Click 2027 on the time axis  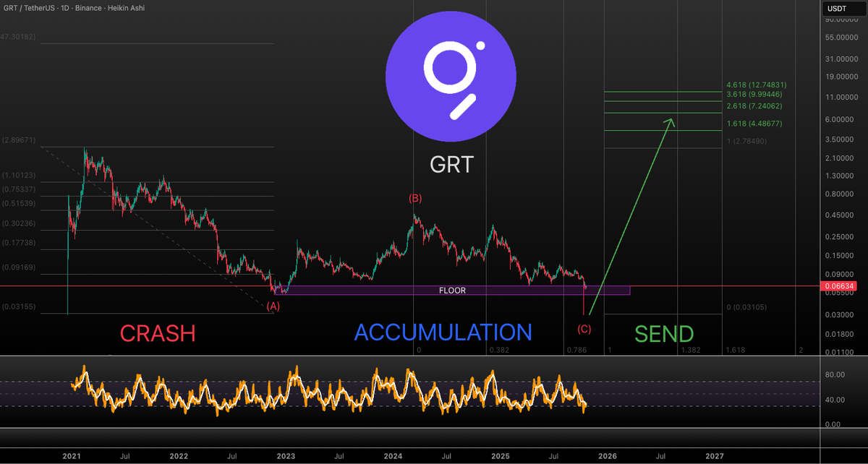pyautogui.click(x=714, y=456)
